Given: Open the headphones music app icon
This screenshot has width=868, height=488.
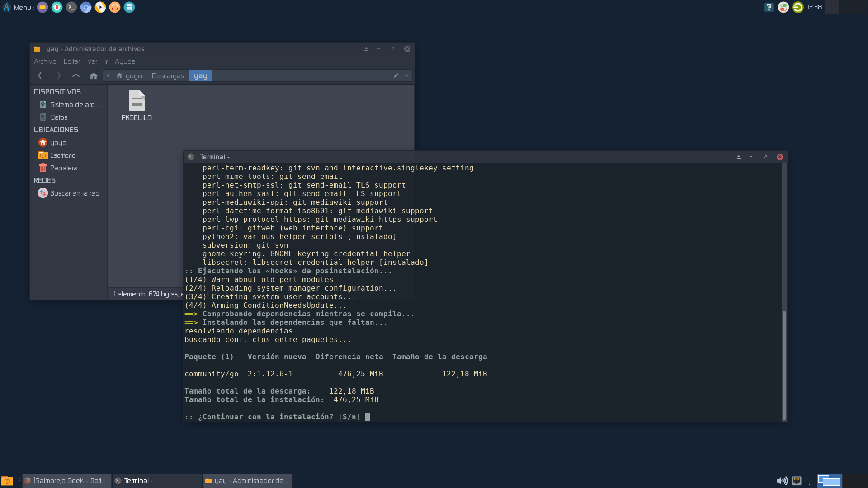Looking at the screenshot, I should 115,7.
